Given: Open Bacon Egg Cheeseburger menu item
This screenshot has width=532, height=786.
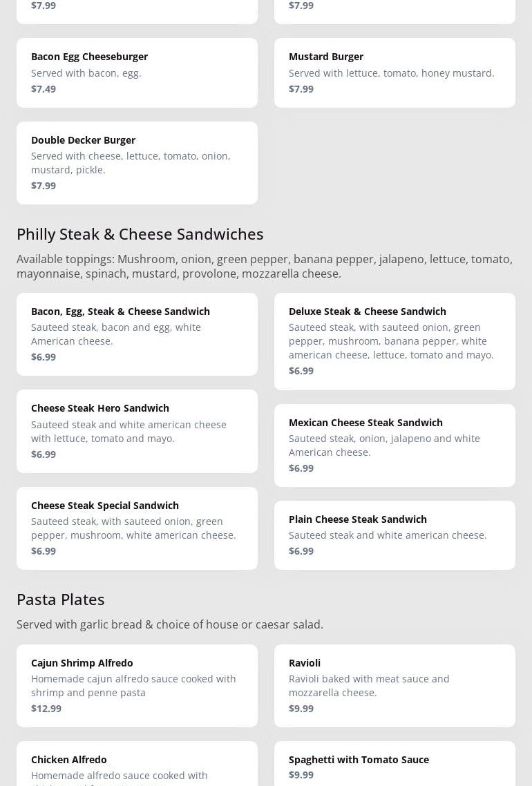Looking at the screenshot, I should tap(137, 73).
